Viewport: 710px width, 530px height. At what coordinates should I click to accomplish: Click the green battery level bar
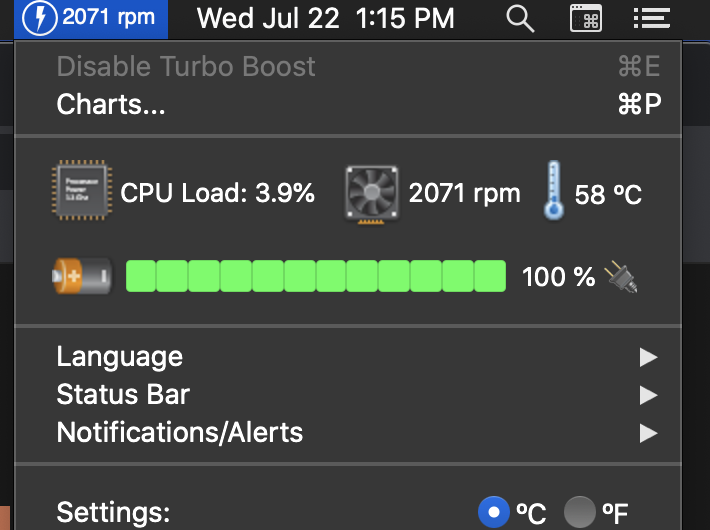[x=316, y=276]
